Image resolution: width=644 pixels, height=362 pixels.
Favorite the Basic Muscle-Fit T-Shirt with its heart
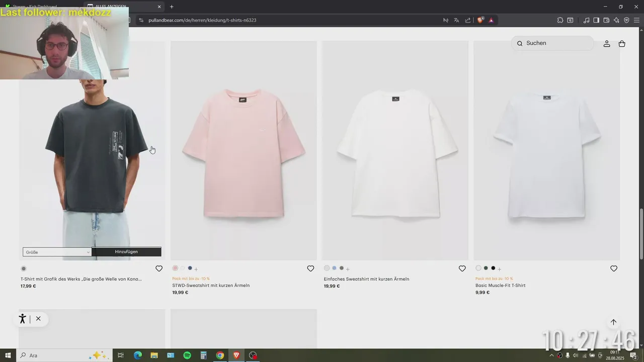(x=614, y=268)
